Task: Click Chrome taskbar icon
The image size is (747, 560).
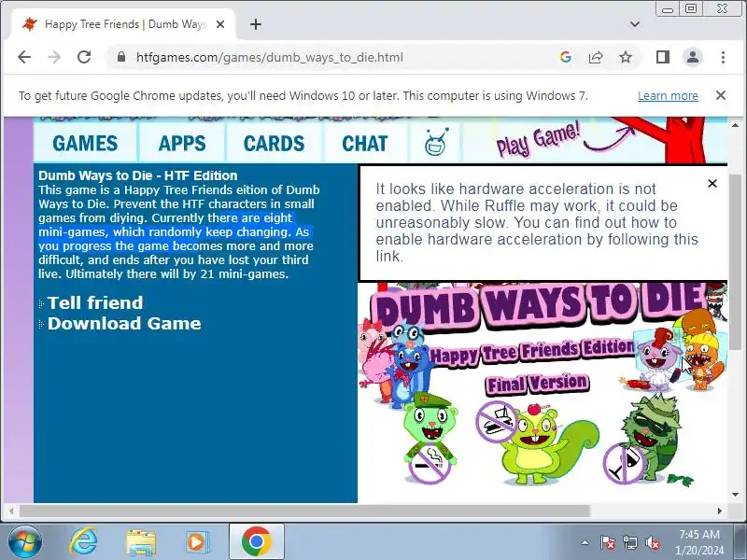Action: (x=256, y=542)
